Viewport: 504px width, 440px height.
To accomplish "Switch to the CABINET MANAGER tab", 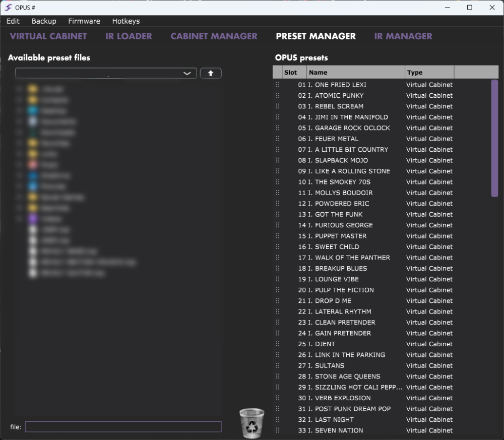I will point(214,36).
